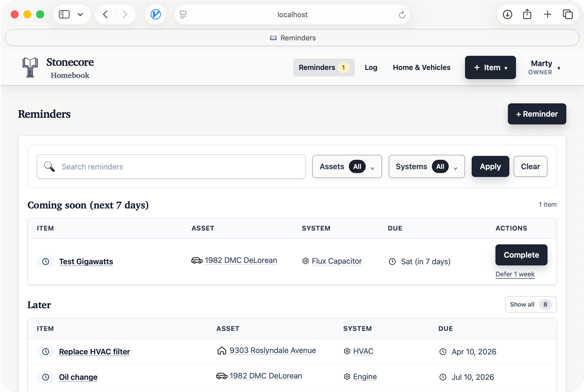Switch to the Log tab

click(x=371, y=67)
